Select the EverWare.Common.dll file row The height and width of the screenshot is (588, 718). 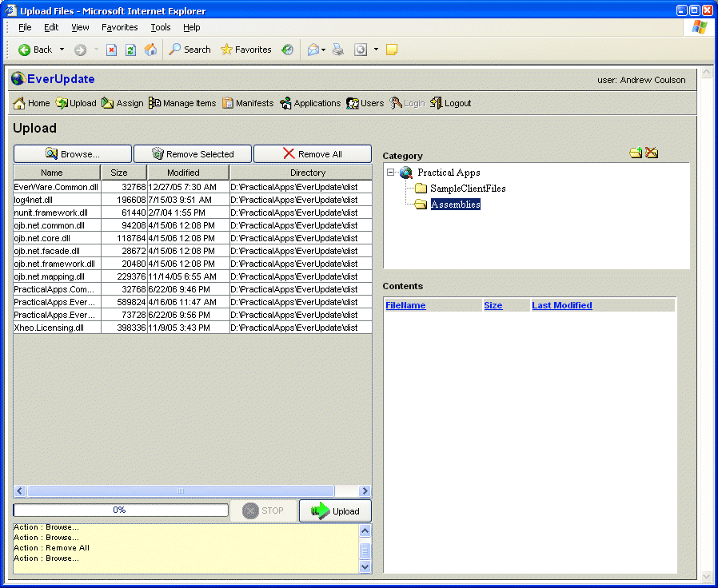pyautogui.click(x=193, y=187)
